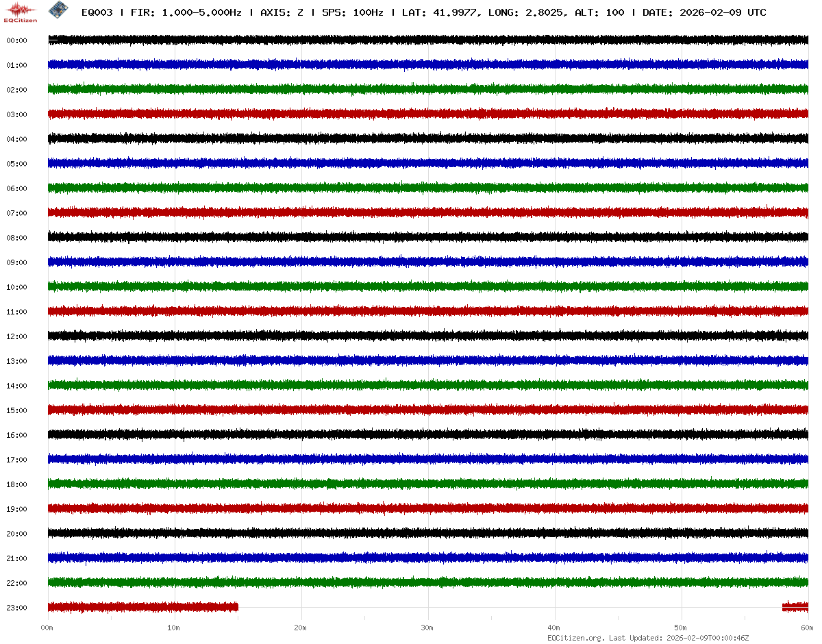The width and height of the screenshot is (822, 644).
Task: Click the EQ003 station name in header
Action: pos(97,13)
